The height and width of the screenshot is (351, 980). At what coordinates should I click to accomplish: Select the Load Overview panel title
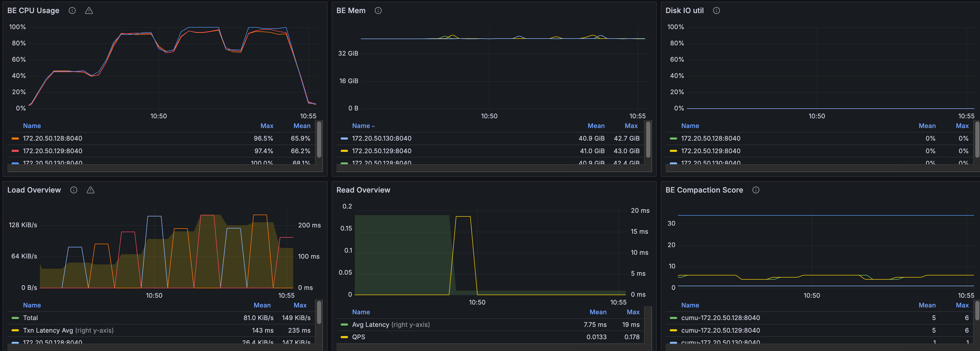point(34,190)
